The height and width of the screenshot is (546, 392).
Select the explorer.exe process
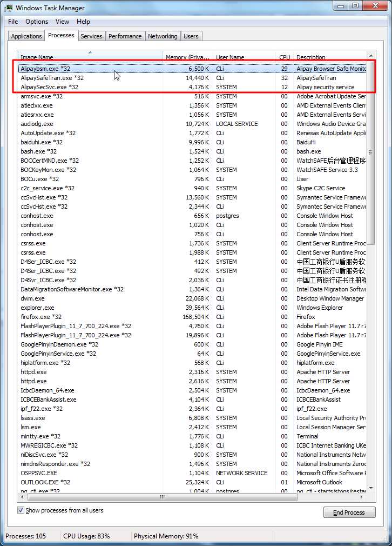pyautogui.click(x=192, y=308)
